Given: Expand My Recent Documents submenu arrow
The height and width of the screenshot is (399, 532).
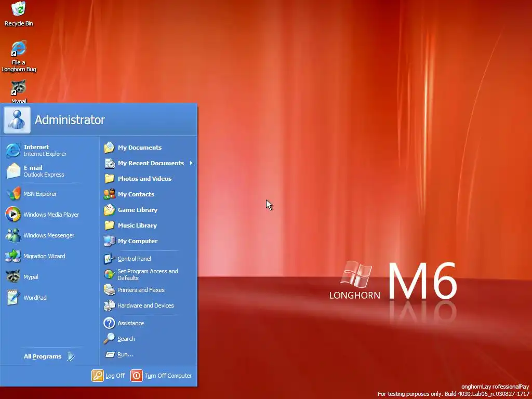Looking at the screenshot, I should pos(191,163).
